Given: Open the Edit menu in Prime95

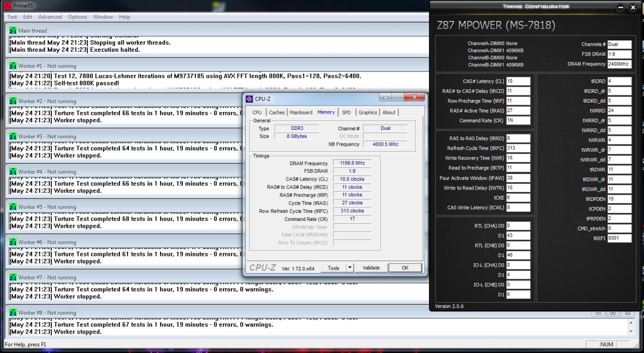Looking at the screenshot, I should tap(28, 17).
